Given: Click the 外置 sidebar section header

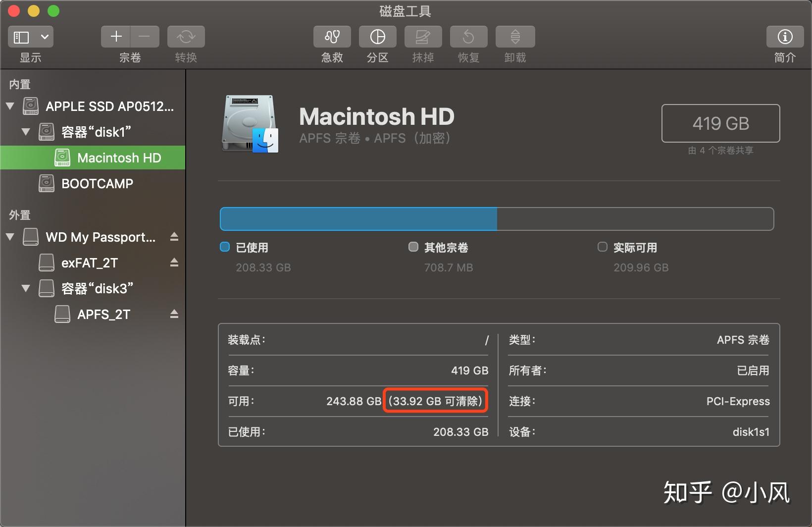Looking at the screenshot, I should point(20,215).
